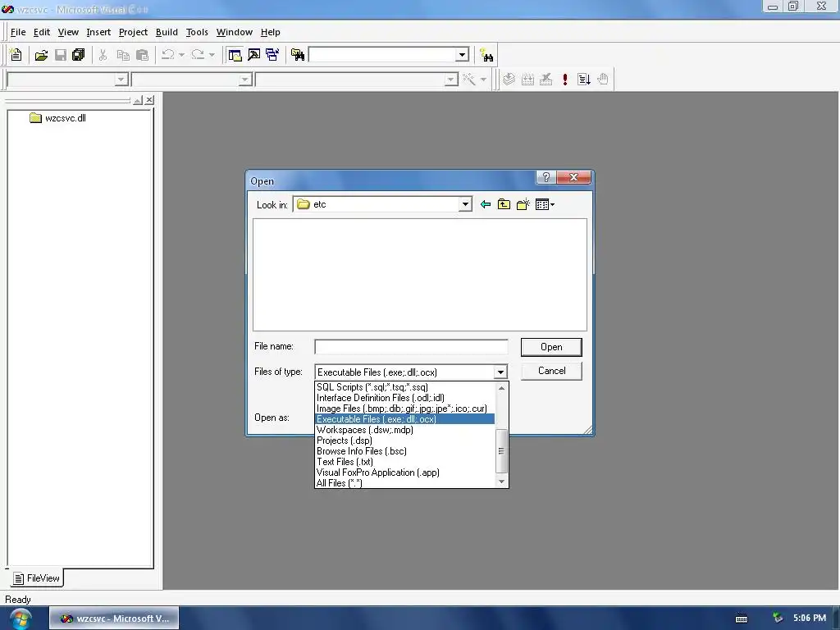840x630 pixels.
Task: Select Browse Info Files (.bsc) option
Action: (404, 451)
